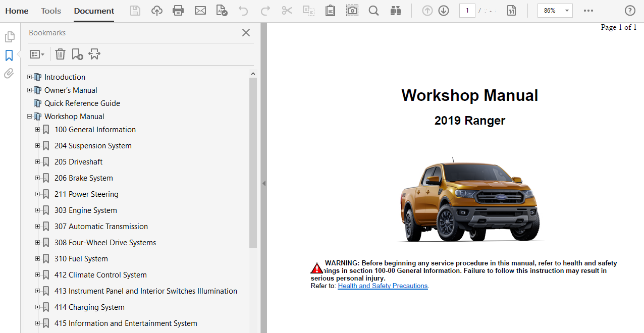Screen dimensions: 644x333
Task: Click the Print file icon
Action: [x=178, y=11]
